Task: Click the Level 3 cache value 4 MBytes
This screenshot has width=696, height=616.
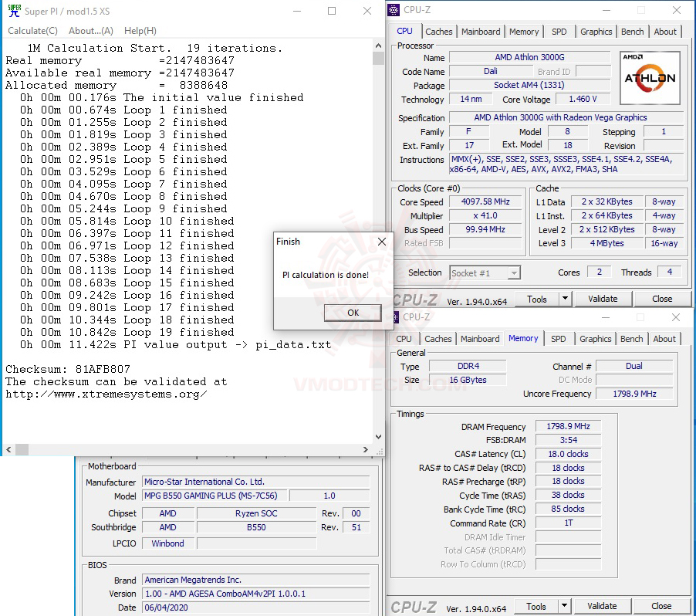Action: point(606,243)
